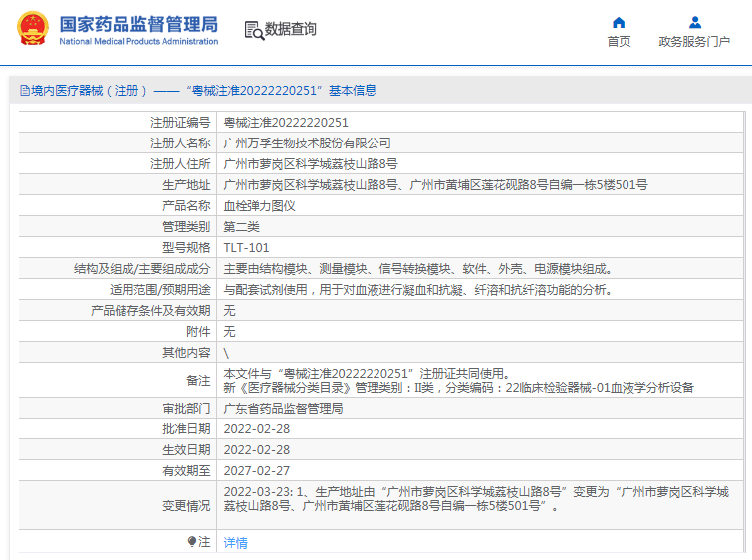Open the 数据查询 search icon

pyautogui.click(x=254, y=30)
